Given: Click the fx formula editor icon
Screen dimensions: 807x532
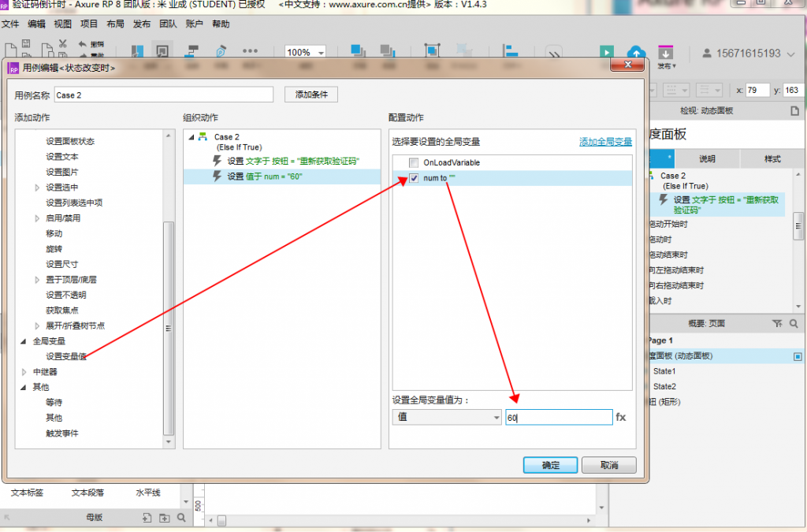Looking at the screenshot, I should [x=620, y=417].
